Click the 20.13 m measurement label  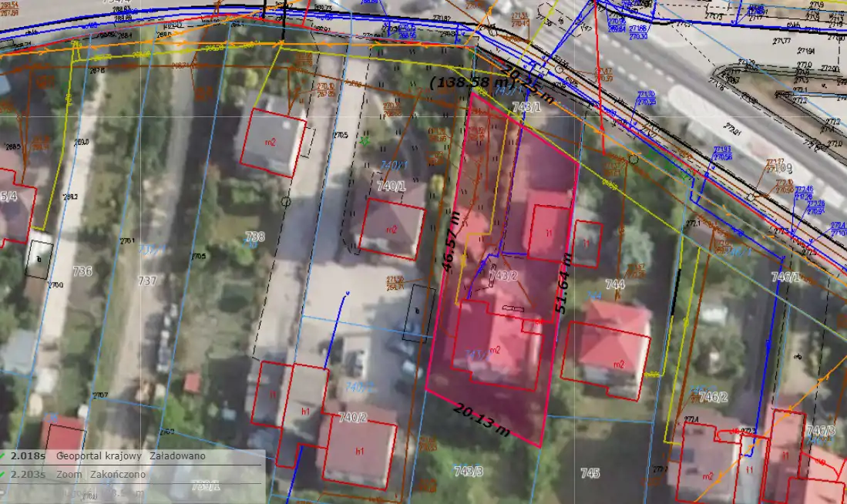click(x=482, y=420)
